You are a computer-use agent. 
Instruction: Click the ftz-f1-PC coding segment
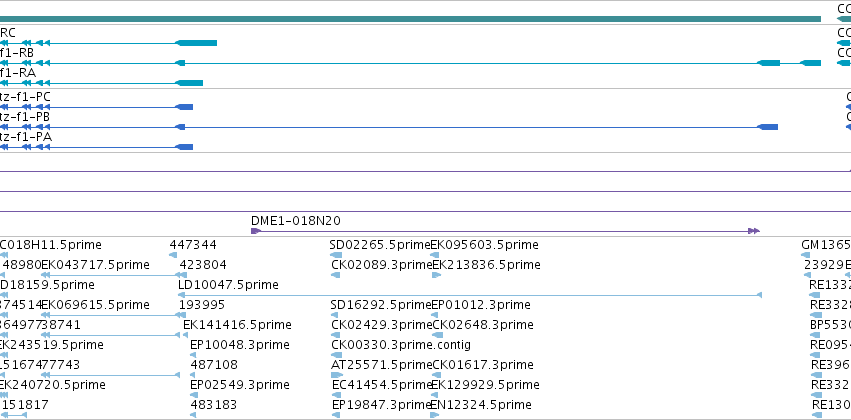pyautogui.click(x=185, y=107)
